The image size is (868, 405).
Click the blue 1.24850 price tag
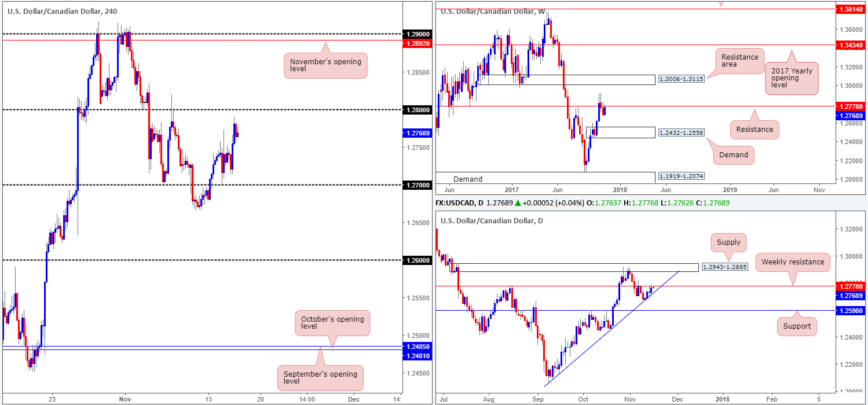tap(417, 346)
